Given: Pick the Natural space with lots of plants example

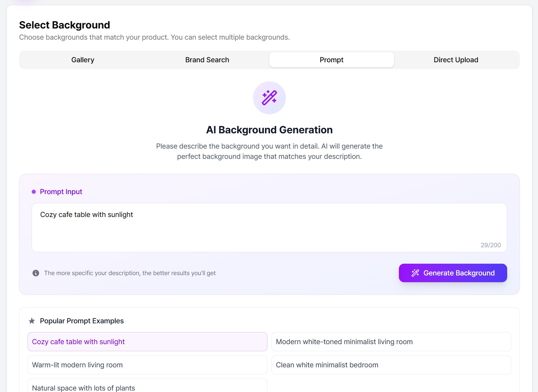Looking at the screenshot, I should pyautogui.click(x=147, y=388).
